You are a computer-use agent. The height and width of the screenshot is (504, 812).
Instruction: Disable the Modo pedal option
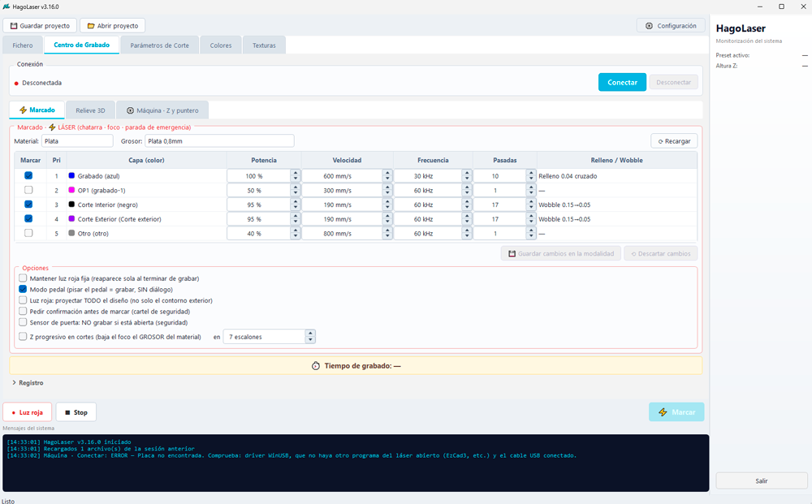(23, 289)
